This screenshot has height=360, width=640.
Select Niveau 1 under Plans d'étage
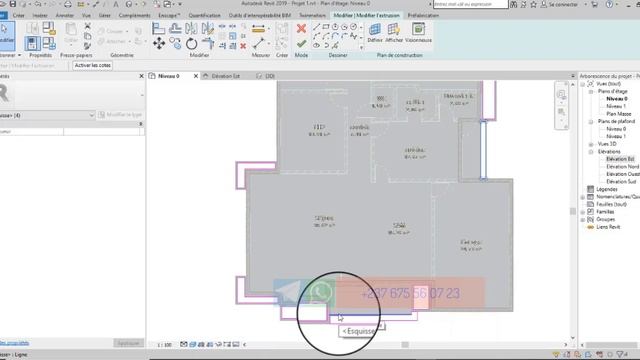point(616,106)
